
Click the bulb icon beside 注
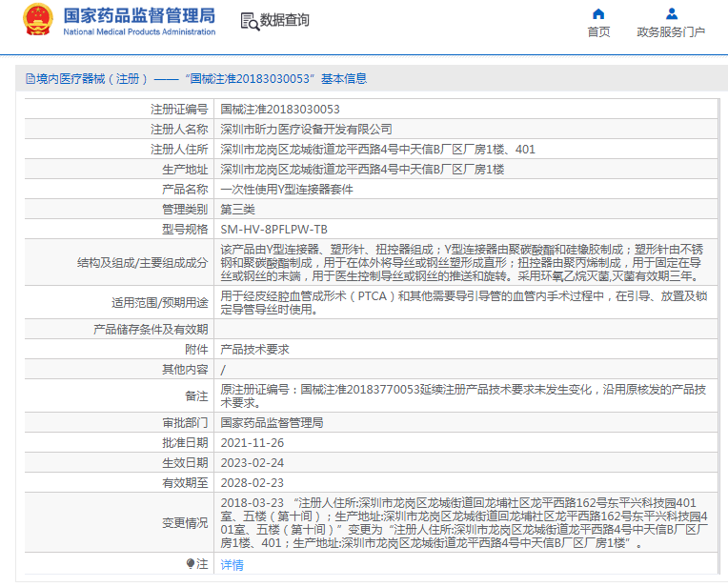coord(191,564)
